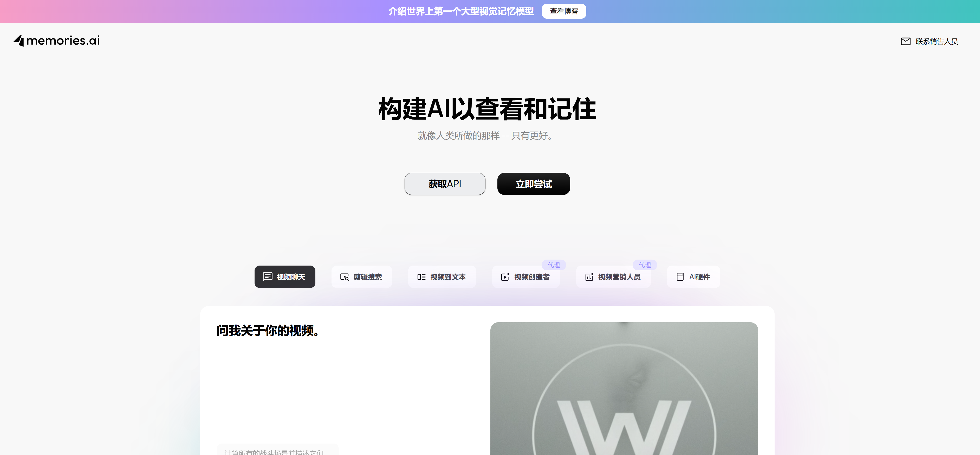Click banner text 介绍世界上第一个大型视觉记忆模型
980x455 pixels.
(x=461, y=11)
